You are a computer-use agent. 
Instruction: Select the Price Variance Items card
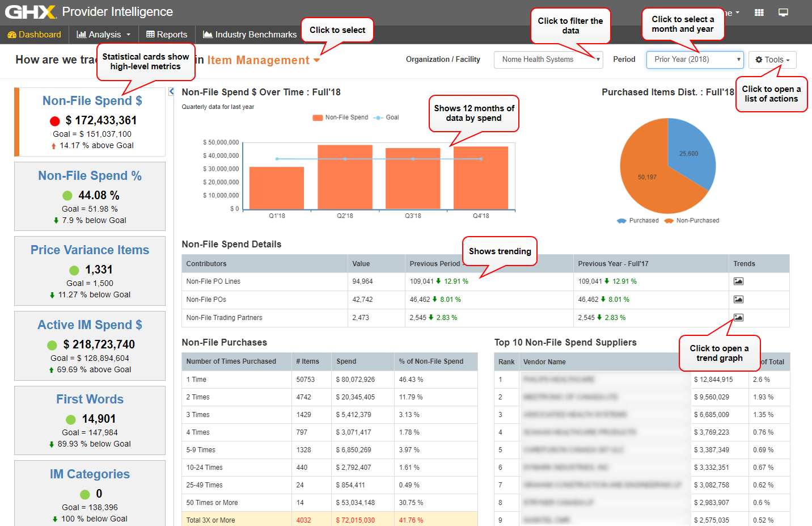(x=90, y=271)
